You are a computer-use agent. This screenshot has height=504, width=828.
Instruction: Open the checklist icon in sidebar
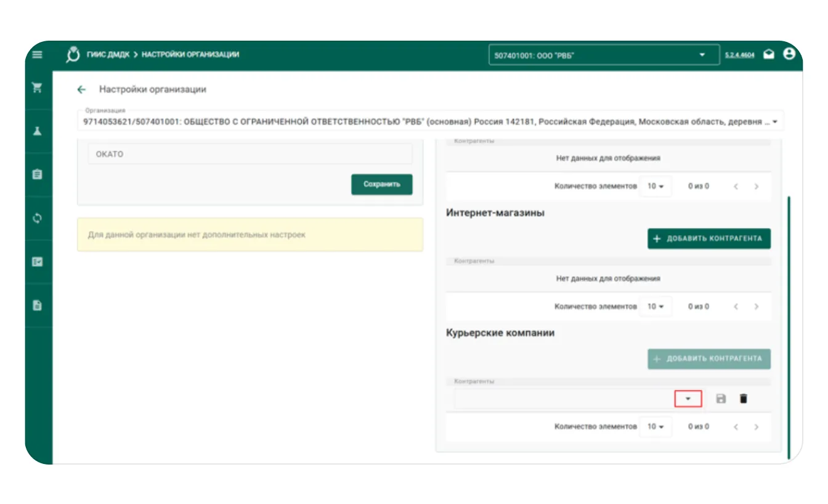coord(38,261)
